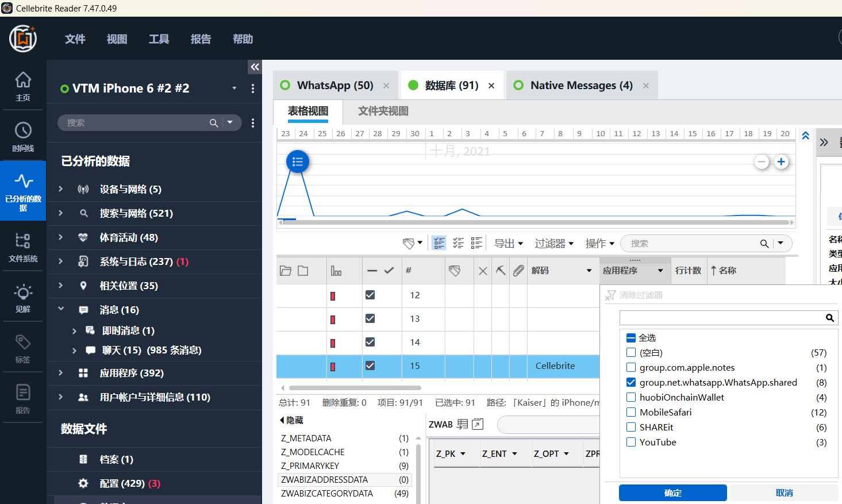
Task: Open ZWAB table in new window icon
Action: tap(478, 424)
